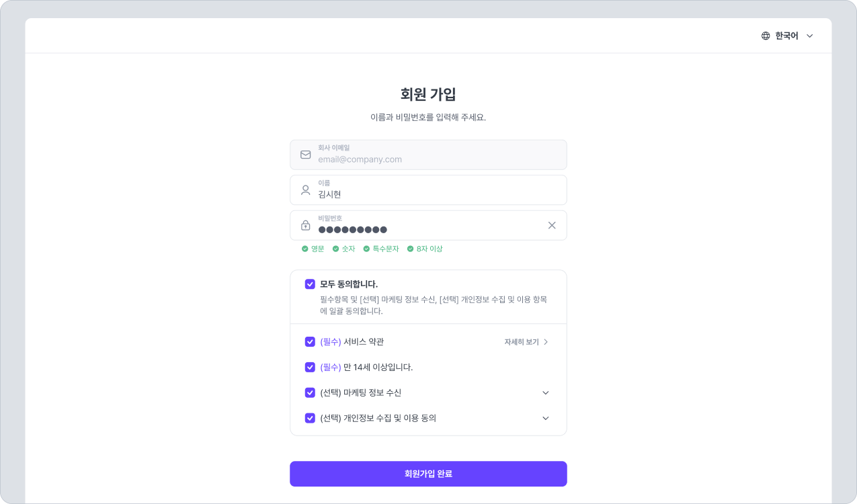This screenshot has height=504, width=857.
Task: Click the globe language icon
Action: tap(766, 36)
